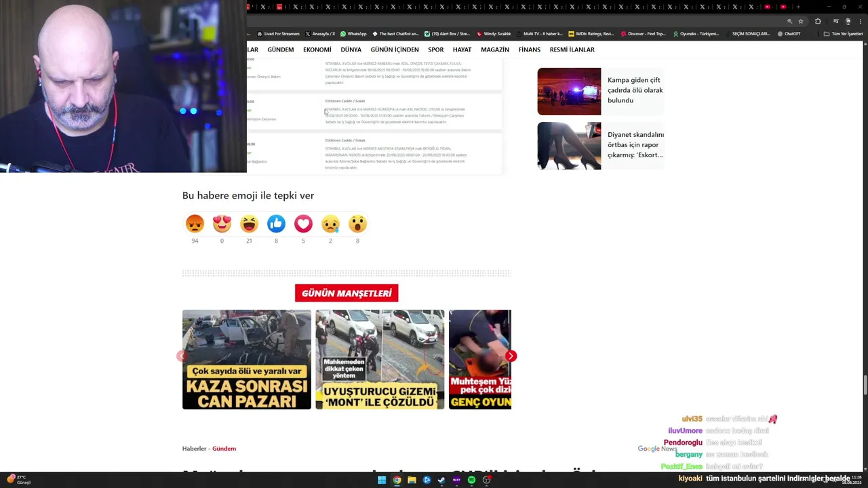Read 'Kampa giden çift çadırda ölü' article

click(635, 90)
